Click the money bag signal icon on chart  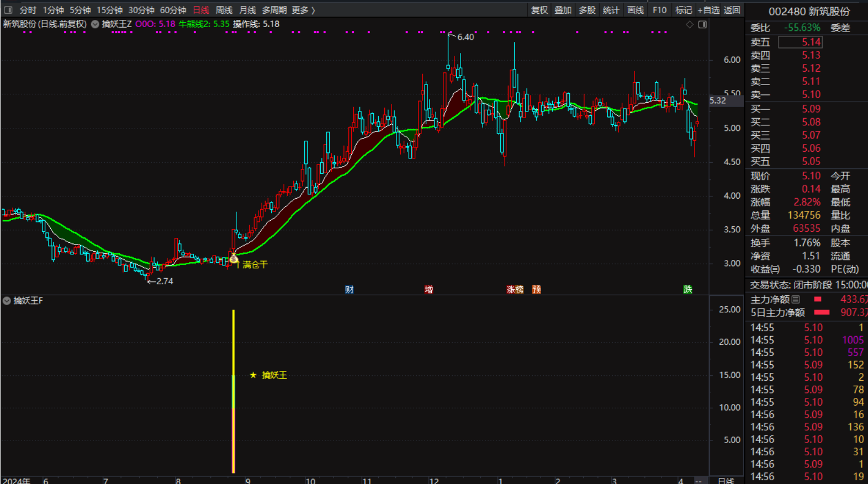click(x=234, y=258)
